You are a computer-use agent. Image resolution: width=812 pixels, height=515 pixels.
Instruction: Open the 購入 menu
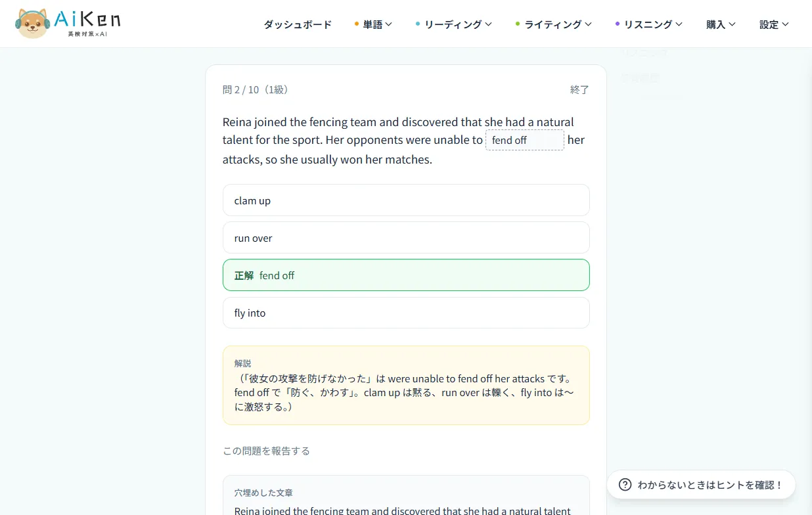(721, 24)
